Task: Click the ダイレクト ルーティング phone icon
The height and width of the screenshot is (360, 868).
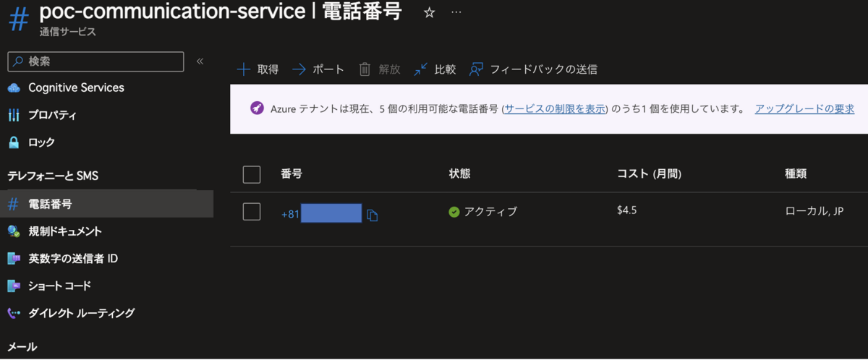Action: tap(13, 313)
